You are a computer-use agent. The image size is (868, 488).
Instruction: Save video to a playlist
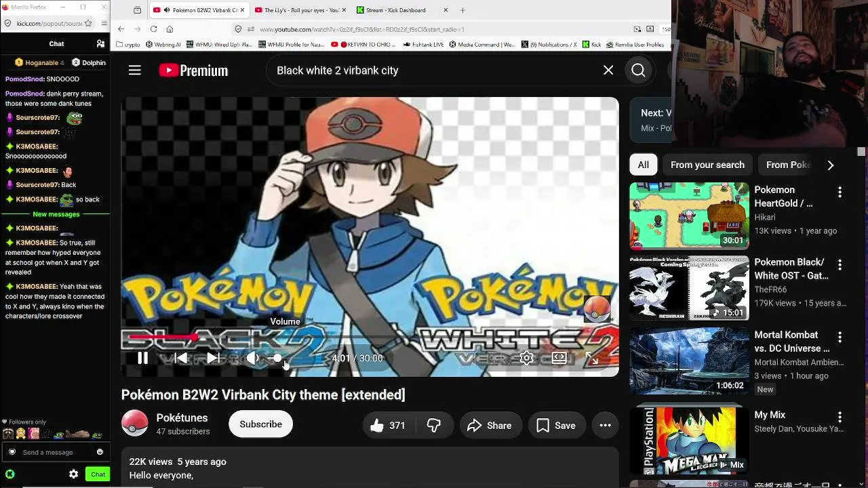(x=557, y=426)
